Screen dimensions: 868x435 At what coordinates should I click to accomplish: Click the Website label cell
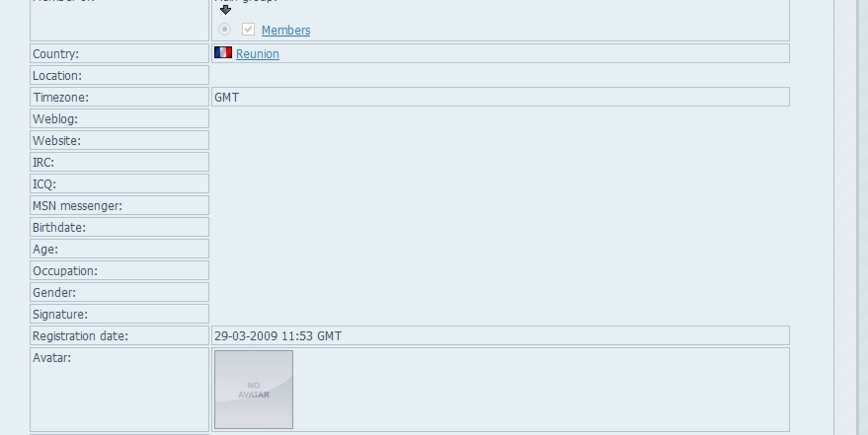pos(119,140)
